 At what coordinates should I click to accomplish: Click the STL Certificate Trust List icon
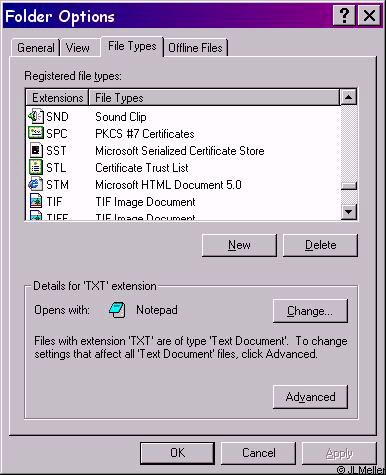click(36, 167)
